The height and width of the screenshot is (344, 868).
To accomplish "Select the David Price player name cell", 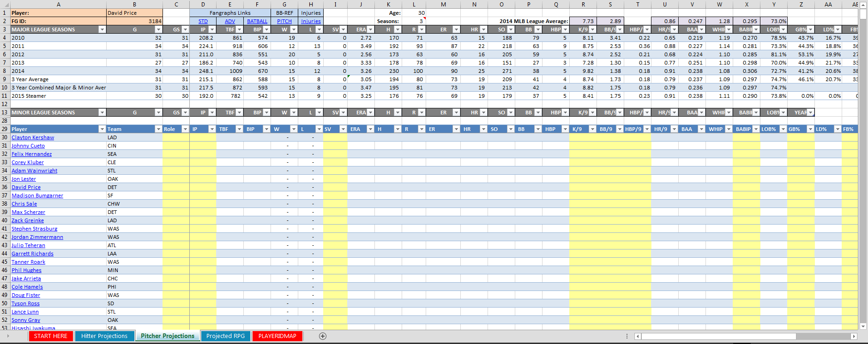I will 134,13.
